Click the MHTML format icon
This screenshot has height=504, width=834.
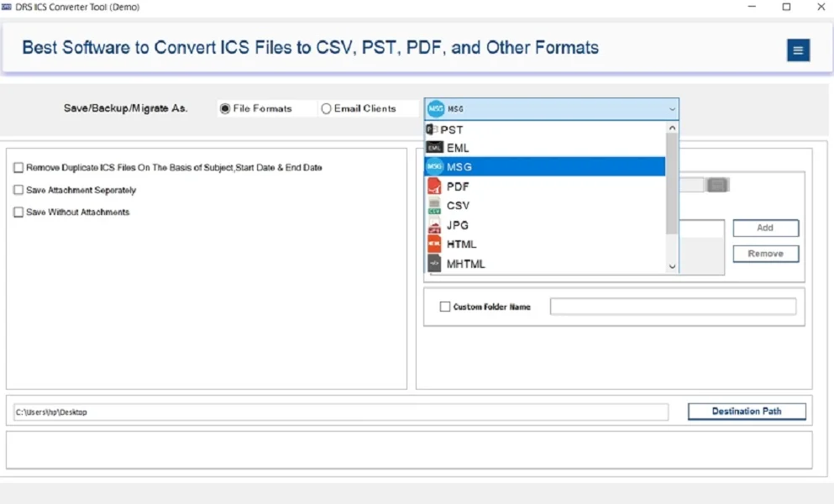(434, 264)
